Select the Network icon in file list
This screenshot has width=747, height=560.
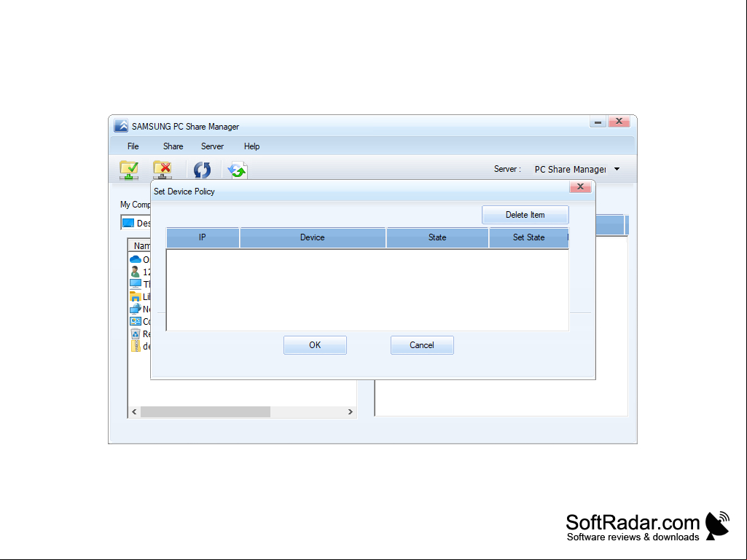pyautogui.click(x=136, y=309)
